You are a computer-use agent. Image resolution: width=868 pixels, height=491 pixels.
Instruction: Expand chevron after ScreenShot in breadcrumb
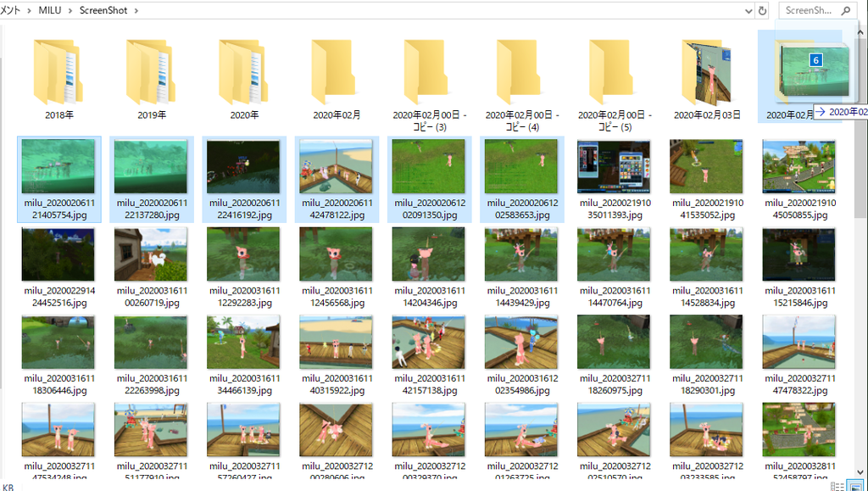[x=136, y=11]
